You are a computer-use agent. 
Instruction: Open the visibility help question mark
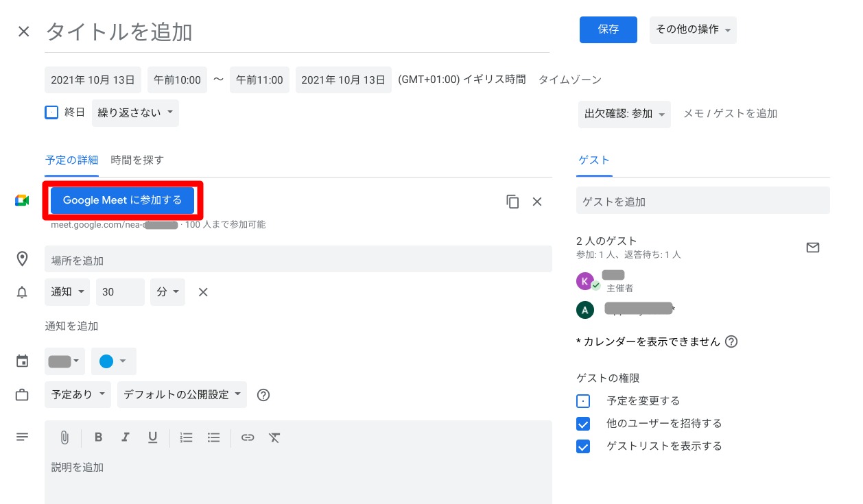263,394
